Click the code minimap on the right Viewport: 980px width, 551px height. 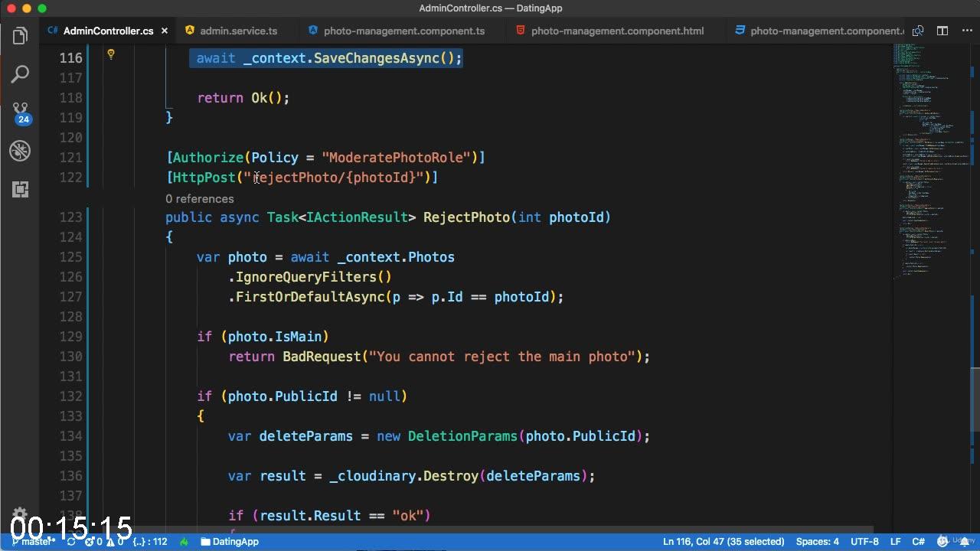tap(930, 161)
